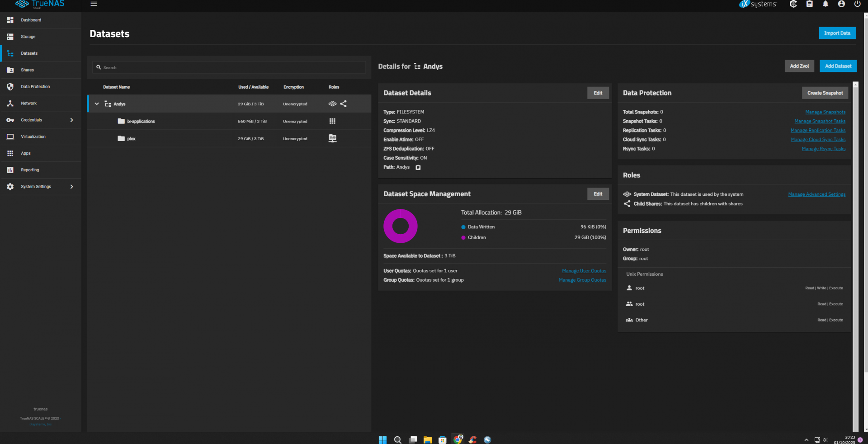This screenshot has height=444, width=868.
Task: Open Reporting menu item
Action: 41,170
